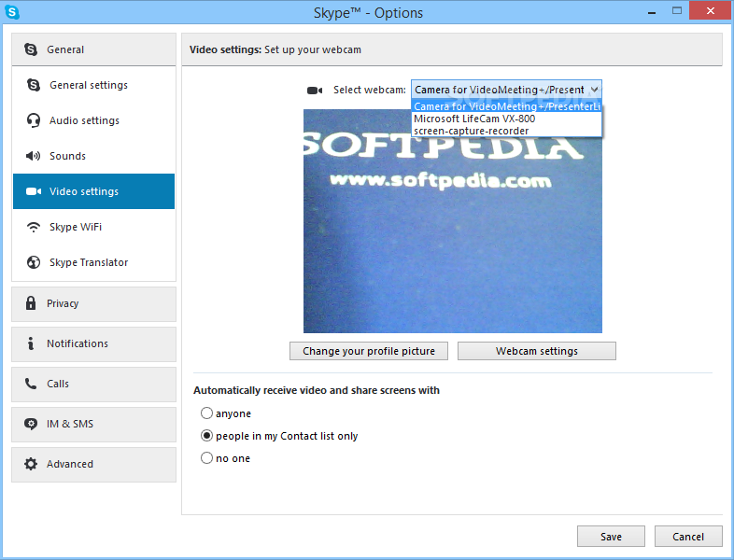
Task: Minimize the Skype Options window
Action: (x=652, y=12)
